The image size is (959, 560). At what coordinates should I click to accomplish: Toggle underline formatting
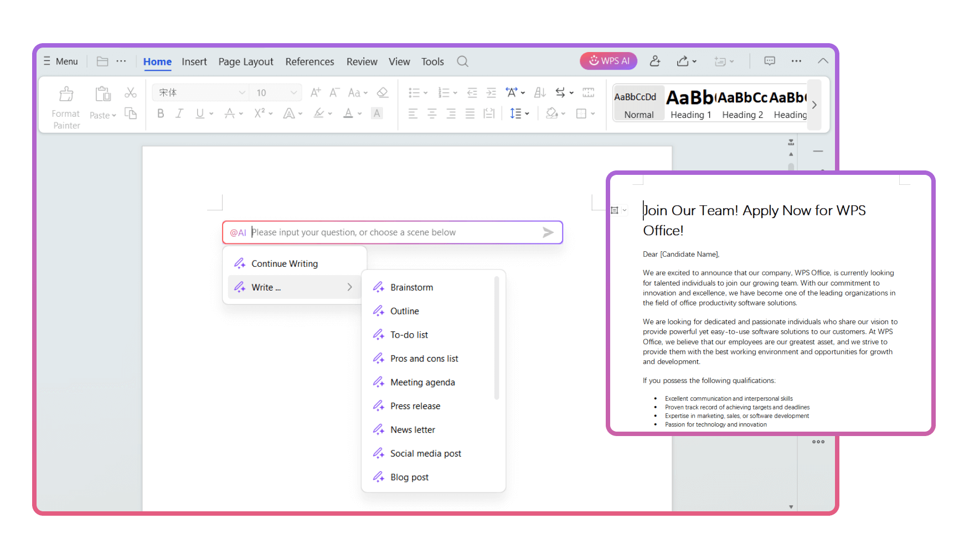pyautogui.click(x=199, y=113)
